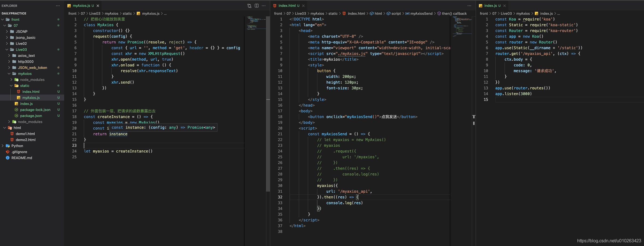Click hover tooltip showing instance type
644x246 pixels.
pyautogui.click(x=163, y=128)
